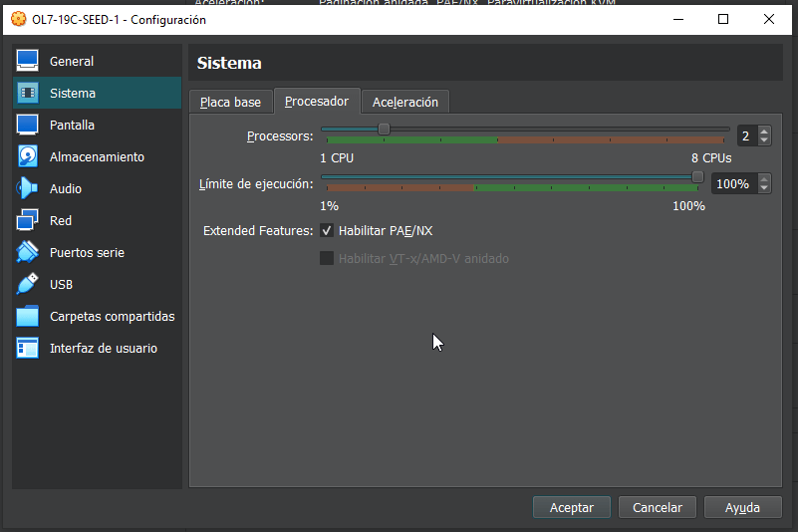Click the Processors slider handle
The image size is (798, 532).
coord(384,129)
